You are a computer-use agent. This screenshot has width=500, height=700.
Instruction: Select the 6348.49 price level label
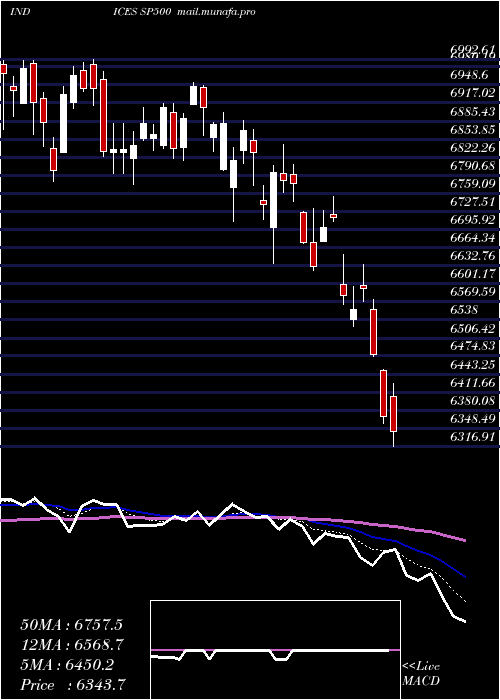click(472, 419)
